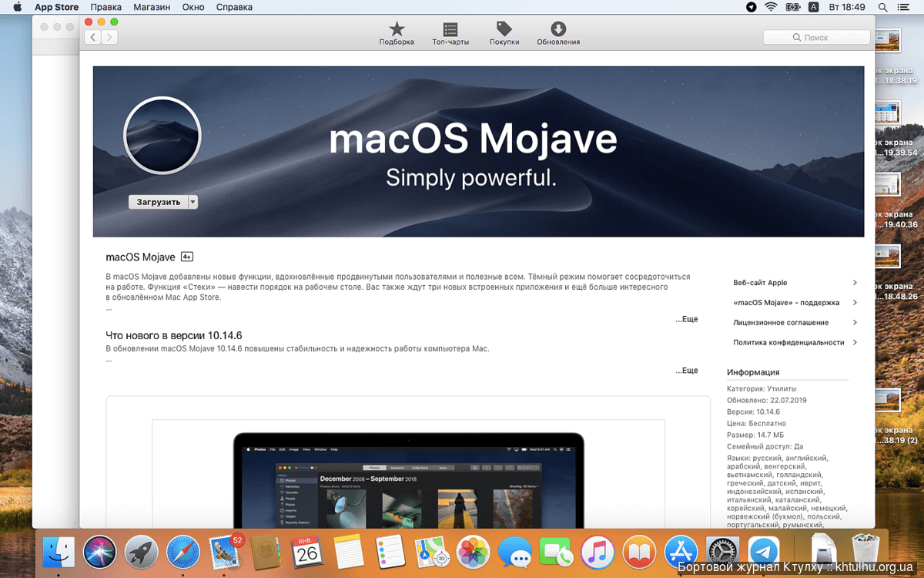924x578 pixels.
Task: Open iBooks from the Dock
Action: point(639,553)
